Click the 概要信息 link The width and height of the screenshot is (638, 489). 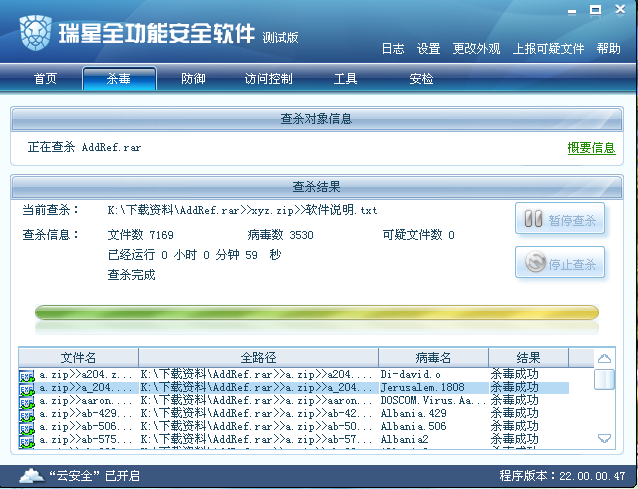591,148
